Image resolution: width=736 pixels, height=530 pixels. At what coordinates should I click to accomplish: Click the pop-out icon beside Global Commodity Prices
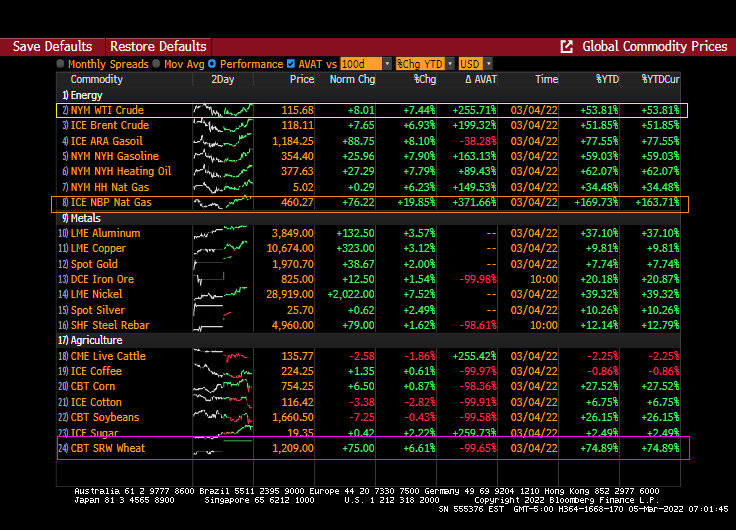(x=567, y=47)
